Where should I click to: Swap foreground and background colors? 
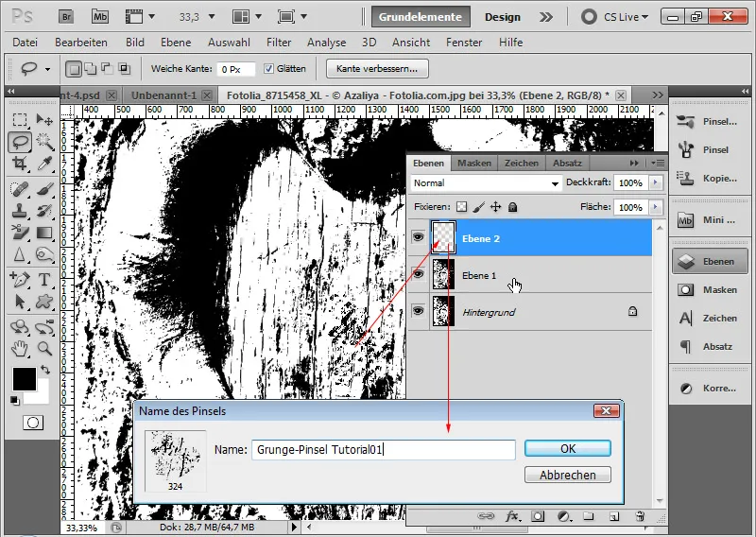(x=45, y=370)
